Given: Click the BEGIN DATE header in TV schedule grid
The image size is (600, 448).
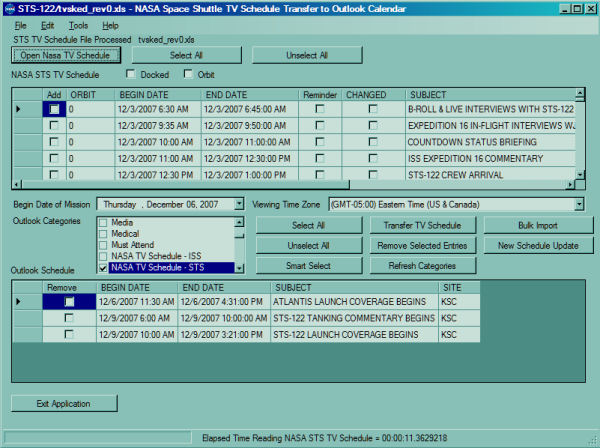Looking at the screenshot, I should pyautogui.click(x=158, y=95).
